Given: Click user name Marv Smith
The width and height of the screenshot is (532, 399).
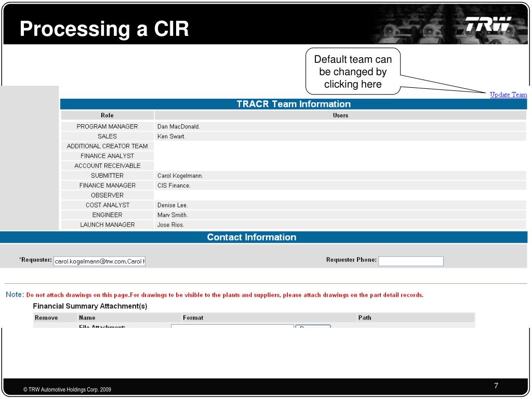Looking at the screenshot, I should click(x=172, y=215).
